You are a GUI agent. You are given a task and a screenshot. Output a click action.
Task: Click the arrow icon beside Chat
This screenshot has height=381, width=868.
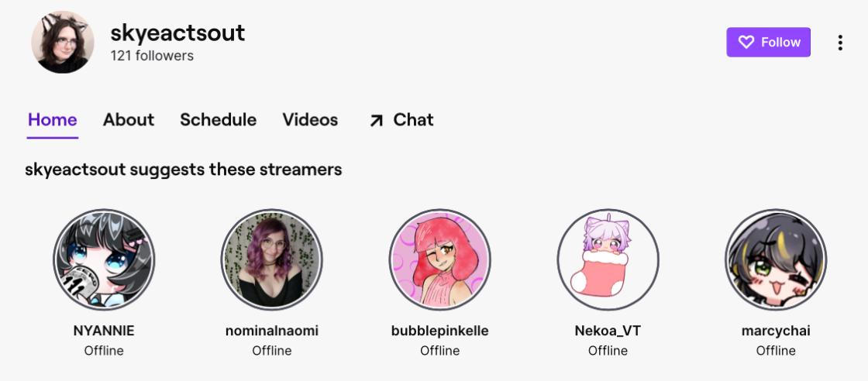(x=377, y=121)
